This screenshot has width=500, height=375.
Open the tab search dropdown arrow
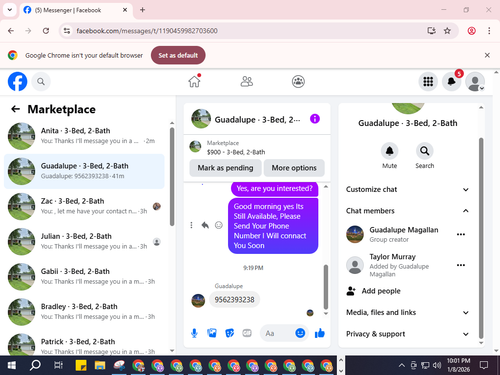[10, 10]
